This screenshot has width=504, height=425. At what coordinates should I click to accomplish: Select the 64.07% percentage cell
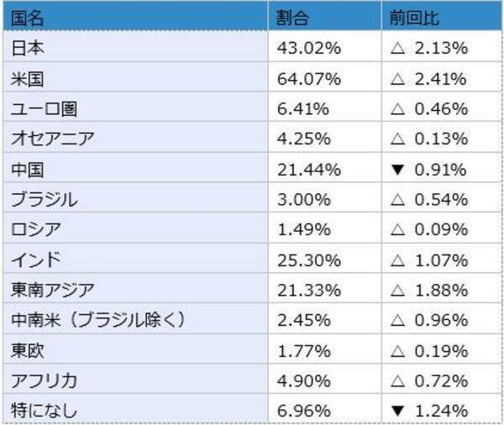309,79
